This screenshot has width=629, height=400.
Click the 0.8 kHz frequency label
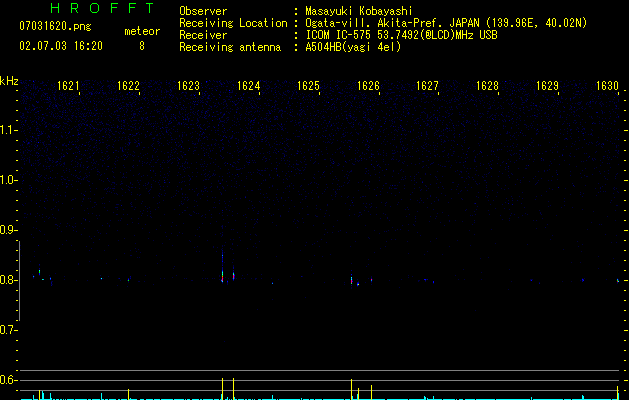coord(8,280)
